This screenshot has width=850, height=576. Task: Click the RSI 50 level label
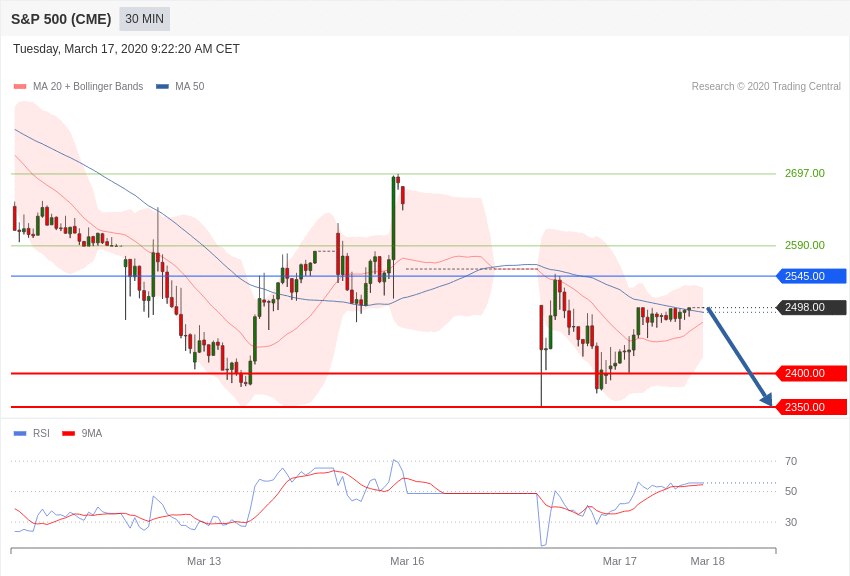(x=791, y=491)
